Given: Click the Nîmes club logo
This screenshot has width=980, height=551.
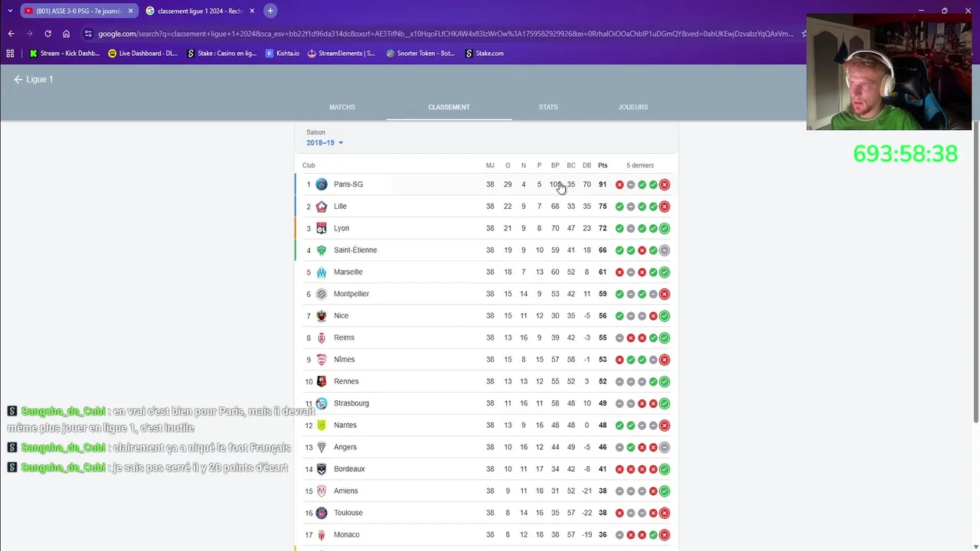Looking at the screenshot, I should tap(322, 360).
